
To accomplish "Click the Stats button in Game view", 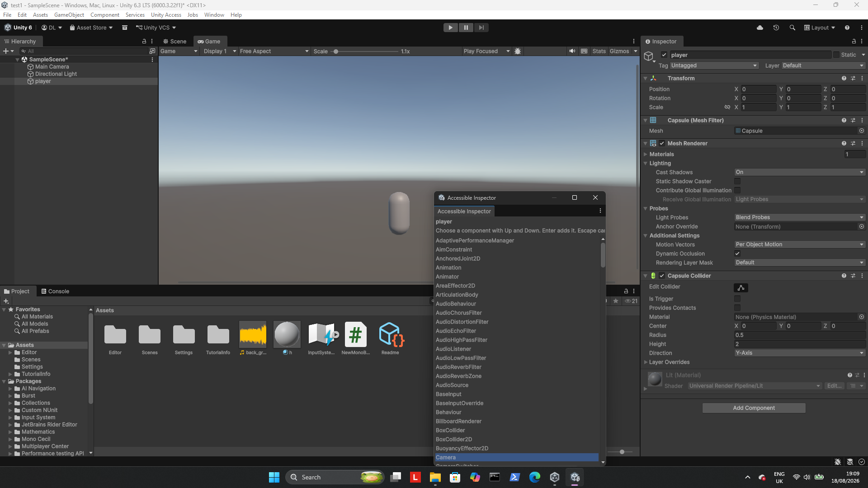I will [x=599, y=51].
